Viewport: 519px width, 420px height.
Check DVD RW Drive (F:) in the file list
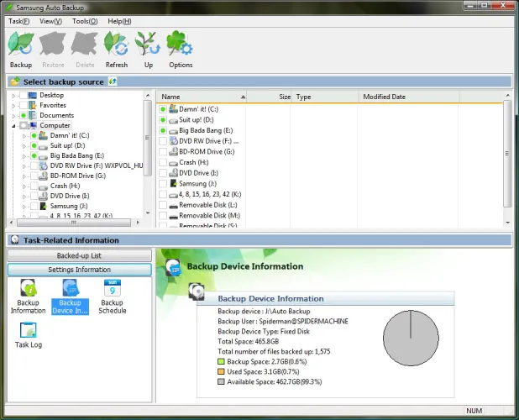[x=163, y=141]
